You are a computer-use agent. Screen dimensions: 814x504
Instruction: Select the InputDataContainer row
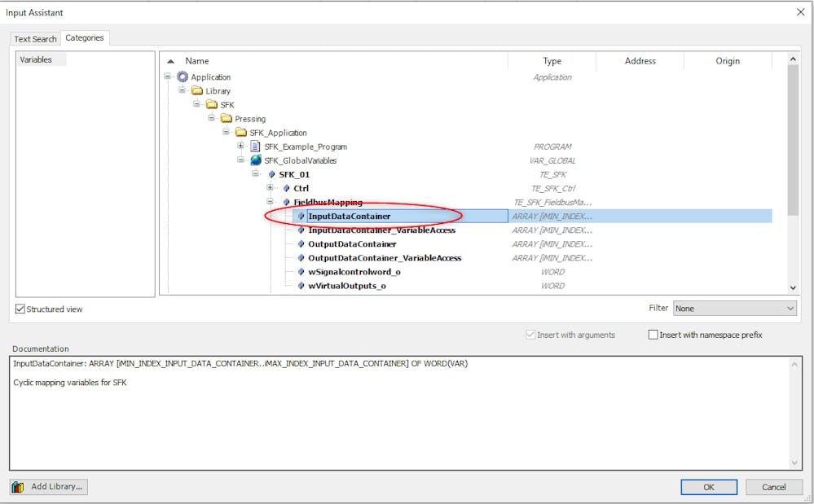coord(532,217)
